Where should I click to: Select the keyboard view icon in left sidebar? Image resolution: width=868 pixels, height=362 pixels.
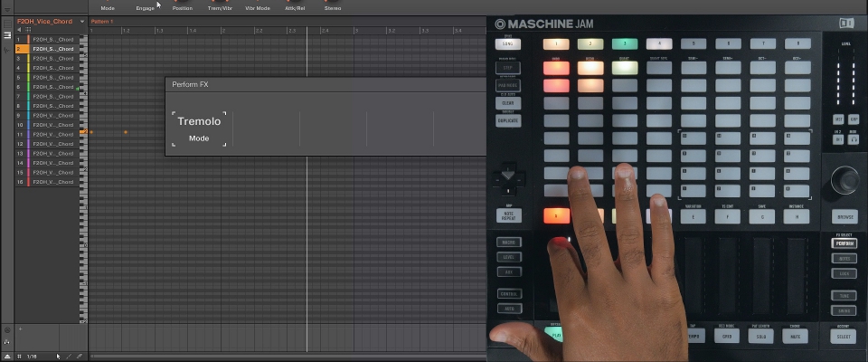pyautogui.click(x=7, y=35)
